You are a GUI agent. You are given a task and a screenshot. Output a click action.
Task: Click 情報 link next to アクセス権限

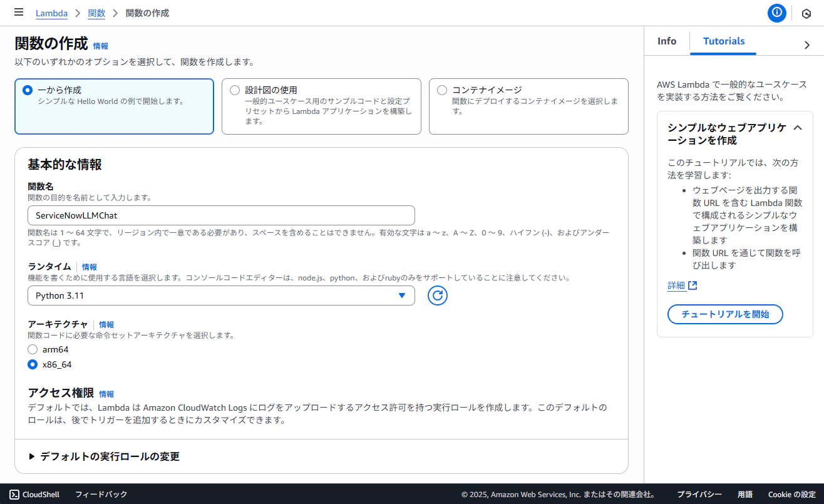coord(106,394)
